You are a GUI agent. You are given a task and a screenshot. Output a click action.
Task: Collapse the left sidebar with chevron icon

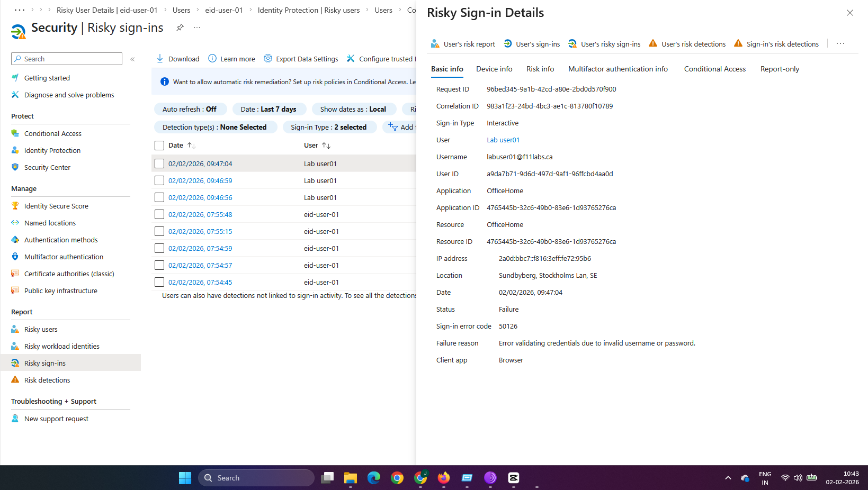[132, 59]
